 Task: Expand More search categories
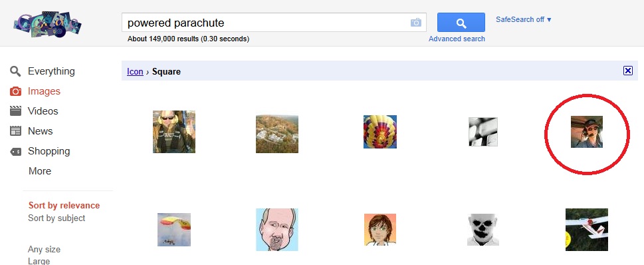point(40,170)
